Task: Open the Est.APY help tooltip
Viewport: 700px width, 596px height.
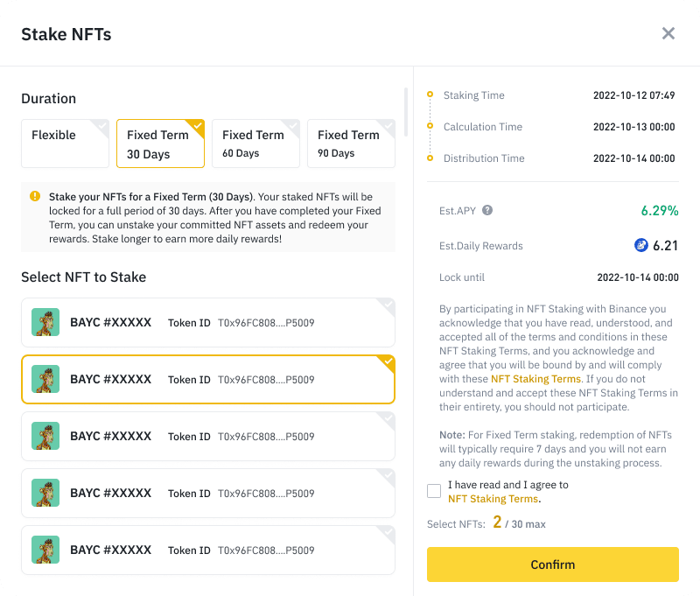Action: pos(489,211)
